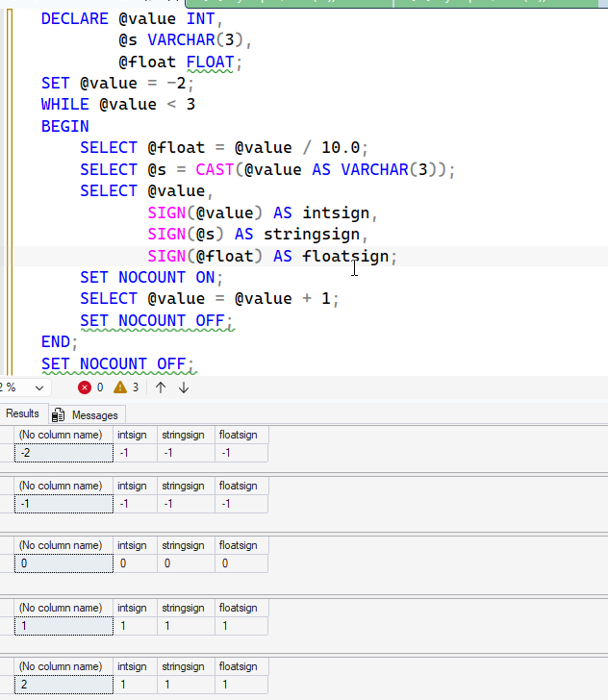This screenshot has width=608, height=700.
Task: Click the intsign alias in the code editor
Action: pyautogui.click(x=336, y=212)
